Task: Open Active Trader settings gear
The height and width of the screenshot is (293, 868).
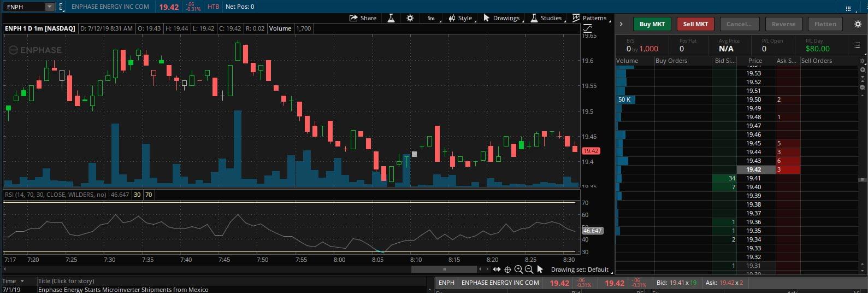Action: coord(857,24)
